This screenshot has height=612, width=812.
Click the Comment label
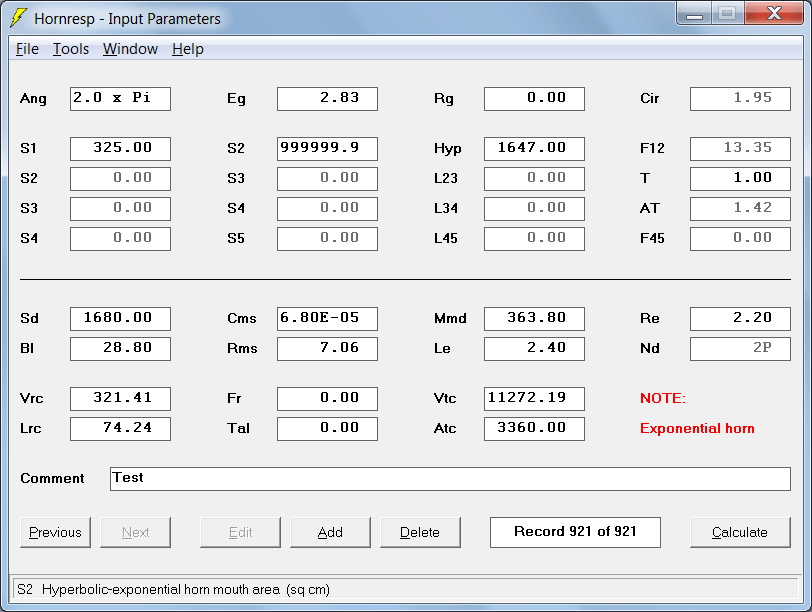pos(52,478)
